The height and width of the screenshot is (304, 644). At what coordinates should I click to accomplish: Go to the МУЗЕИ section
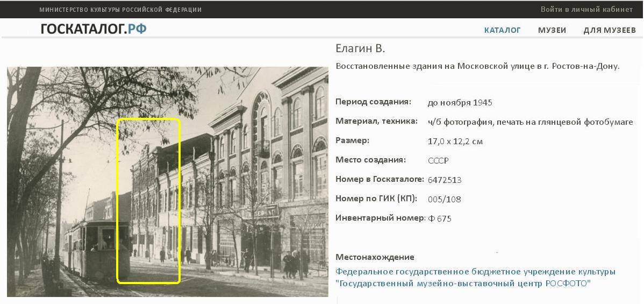(552, 30)
